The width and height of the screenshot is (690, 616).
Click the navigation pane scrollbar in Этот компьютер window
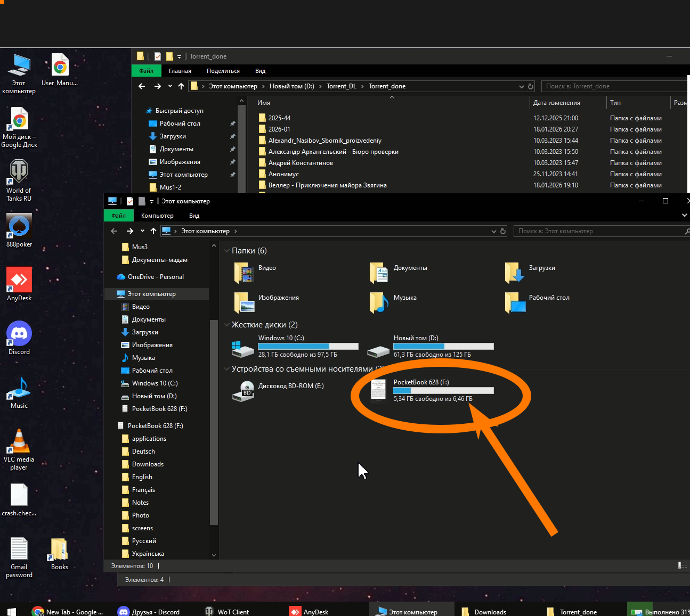pos(214,422)
